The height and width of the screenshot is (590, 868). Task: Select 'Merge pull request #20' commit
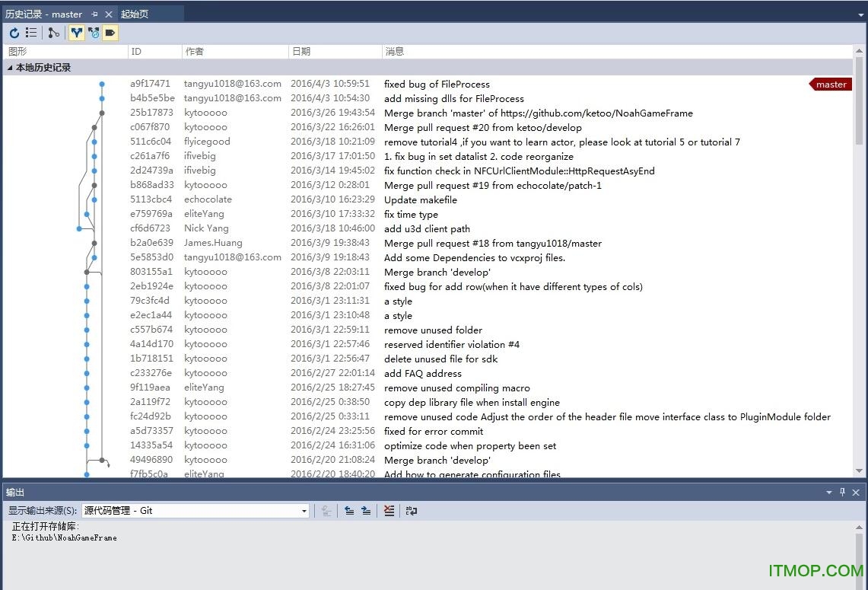(428, 127)
